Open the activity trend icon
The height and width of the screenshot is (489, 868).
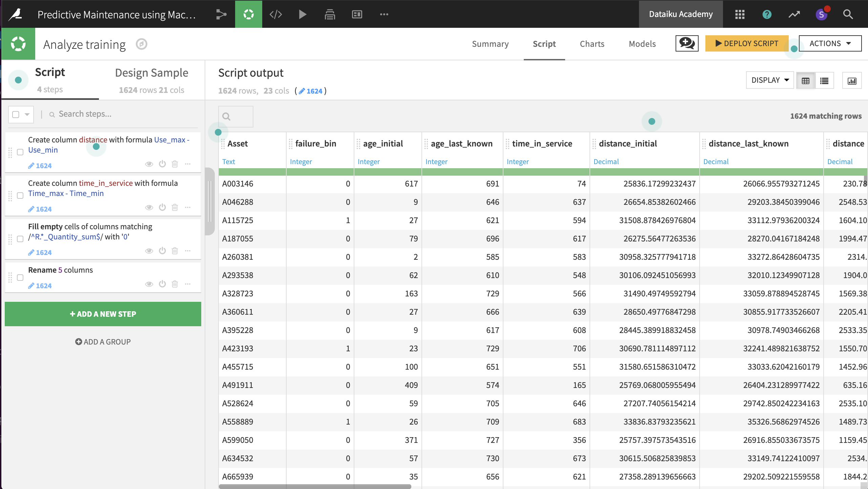pyautogui.click(x=794, y=14)
